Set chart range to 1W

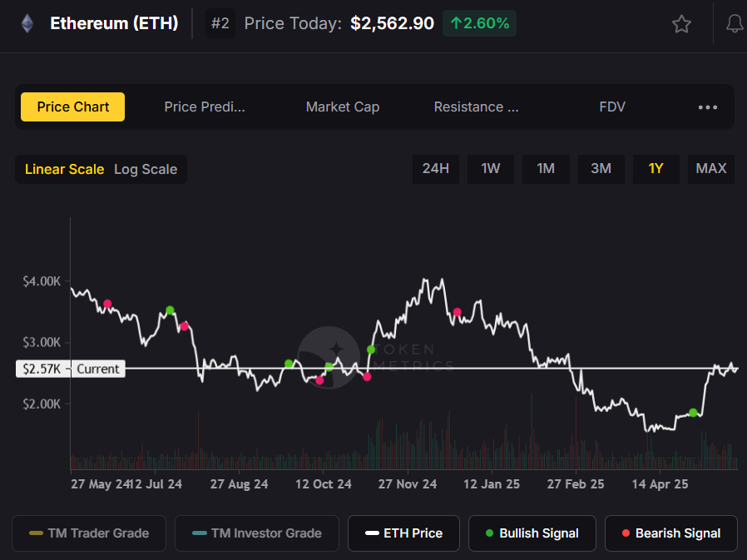pyautogui.click(x=491, y=169)
